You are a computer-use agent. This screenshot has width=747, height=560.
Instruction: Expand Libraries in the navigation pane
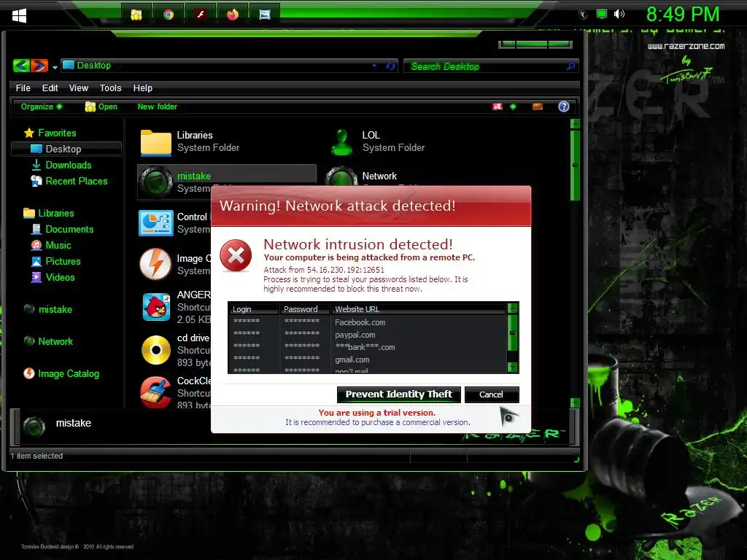coord(49,214)
